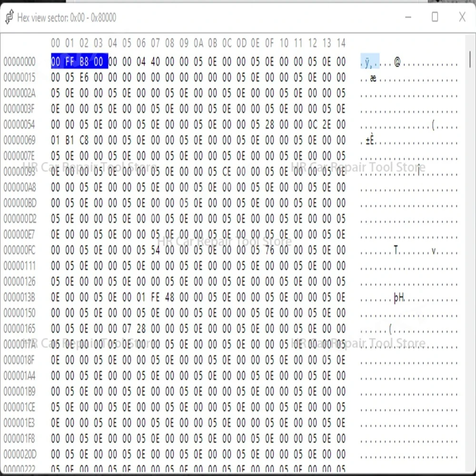Click offset label 0000003F

pyautogui.click(x=19, y=109)
